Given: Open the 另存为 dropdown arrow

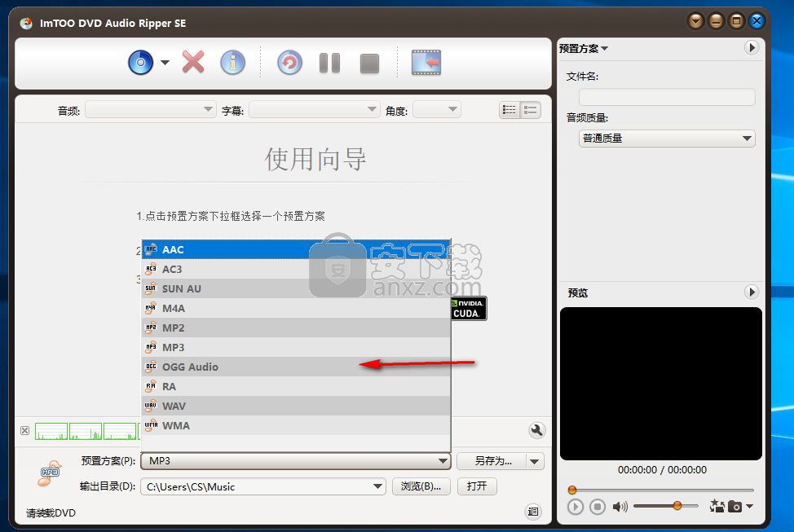Looking at the screenshot, I should 535,461.
